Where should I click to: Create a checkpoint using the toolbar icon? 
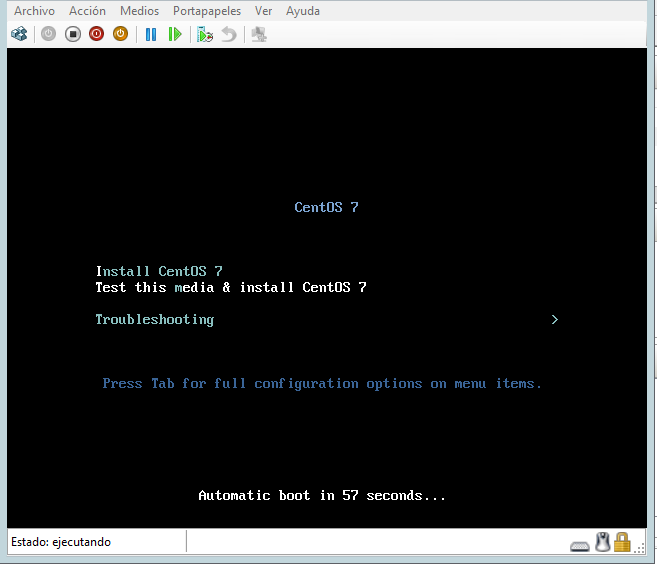[x=205, y=34]
